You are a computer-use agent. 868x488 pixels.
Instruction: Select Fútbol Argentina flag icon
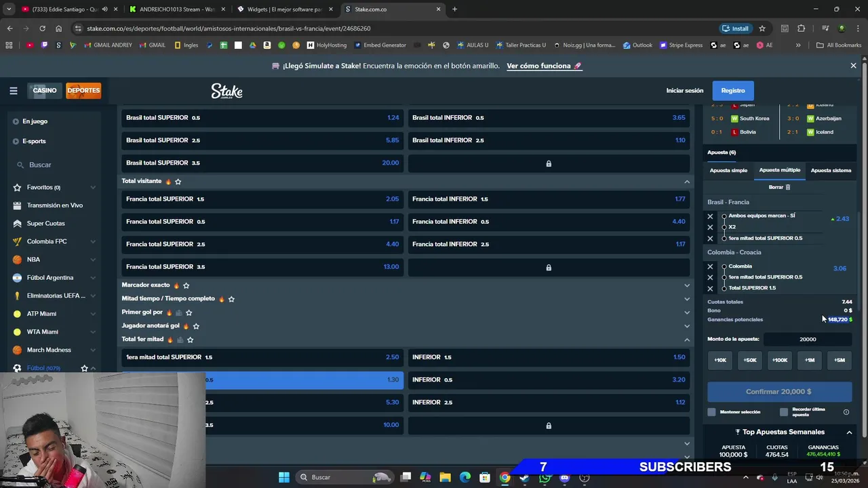click(17, 277)
